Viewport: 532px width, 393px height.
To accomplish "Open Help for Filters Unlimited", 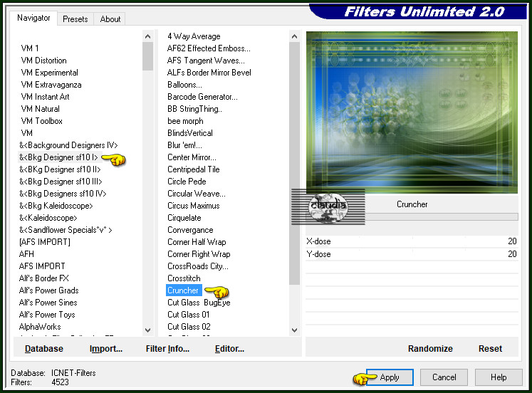I will (499, 377).
